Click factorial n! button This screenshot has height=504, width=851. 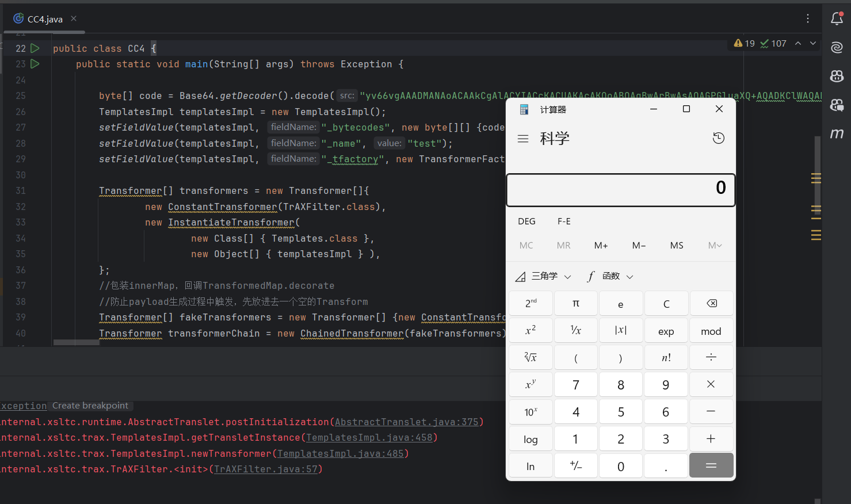coord(666,357)
